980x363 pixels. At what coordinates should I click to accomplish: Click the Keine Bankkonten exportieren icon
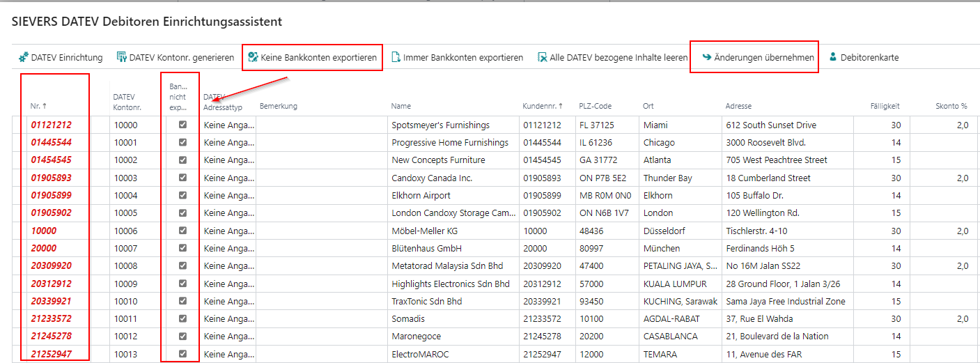coord(253,58)
